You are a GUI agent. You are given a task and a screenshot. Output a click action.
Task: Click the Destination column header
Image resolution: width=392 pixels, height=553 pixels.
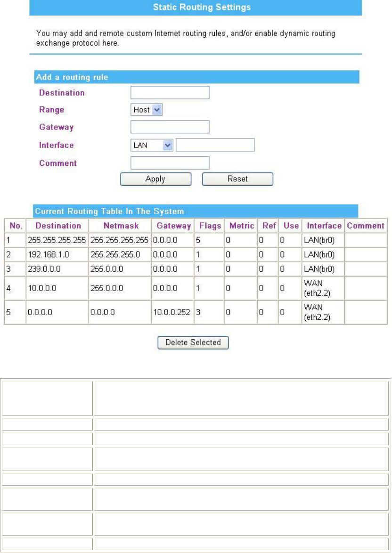coord(57,226)
